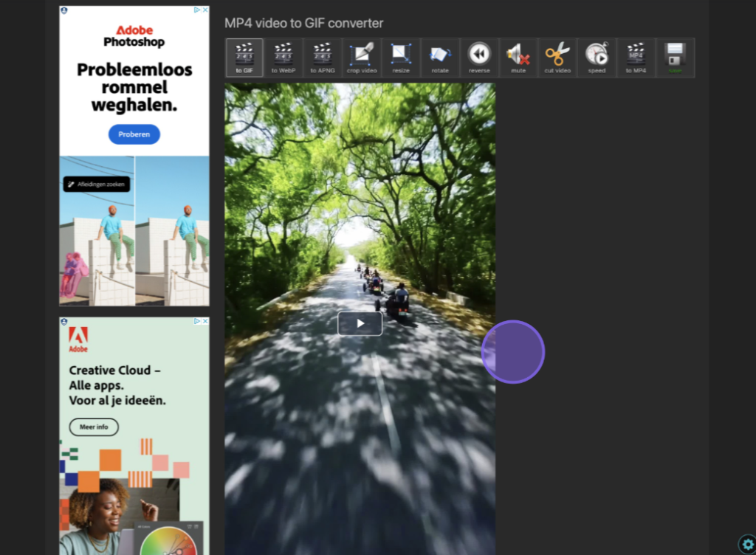Open the resize tool

(x=401, y=58)
